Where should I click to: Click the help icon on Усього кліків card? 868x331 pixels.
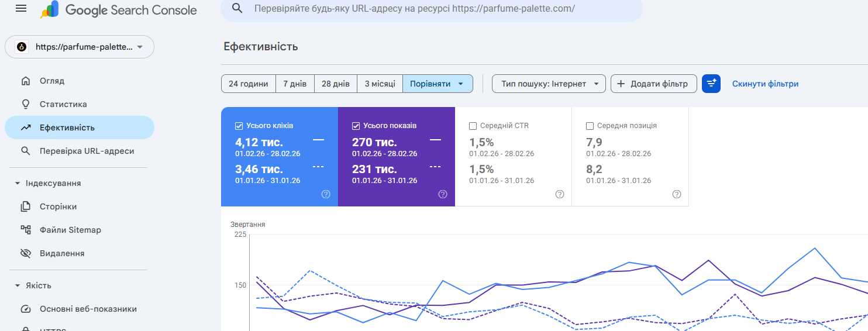[x=326, y=194]
